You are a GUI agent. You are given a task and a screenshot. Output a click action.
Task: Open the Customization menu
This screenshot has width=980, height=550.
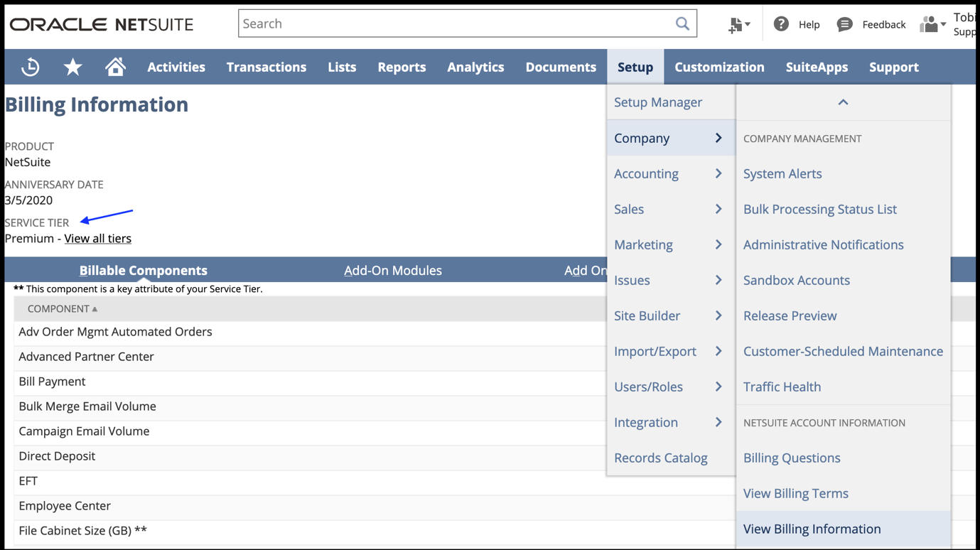[x=719, y=67]
